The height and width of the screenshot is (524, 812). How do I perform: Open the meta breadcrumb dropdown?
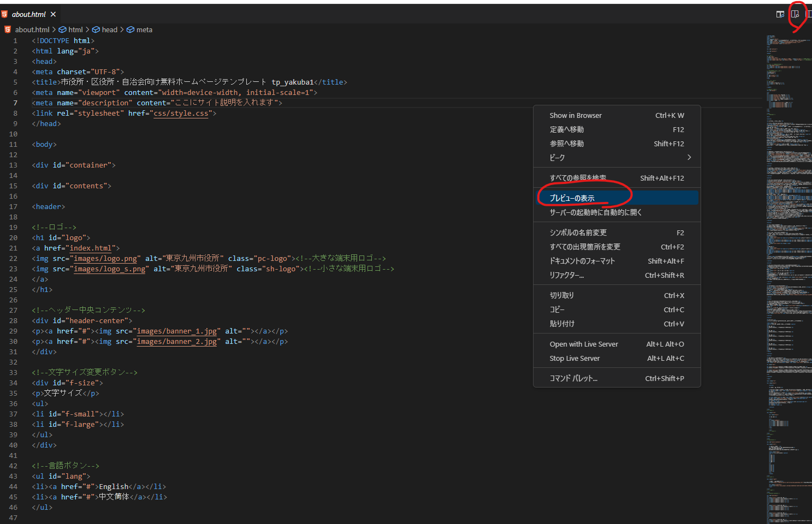[144, 29]
